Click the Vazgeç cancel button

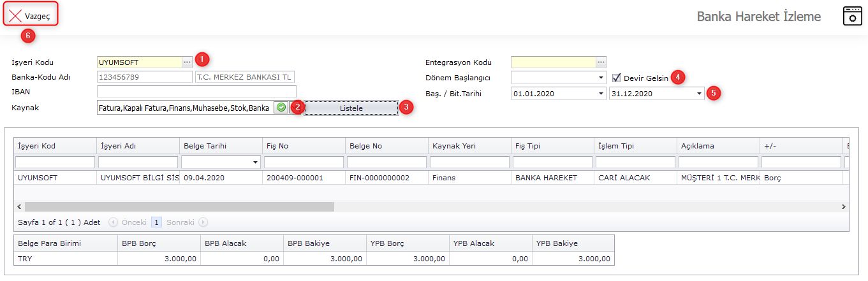30,16
